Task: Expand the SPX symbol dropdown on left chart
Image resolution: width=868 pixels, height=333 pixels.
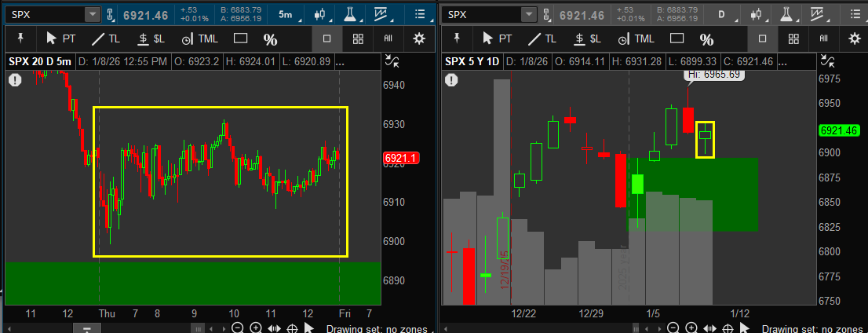Action: [93, 14]
